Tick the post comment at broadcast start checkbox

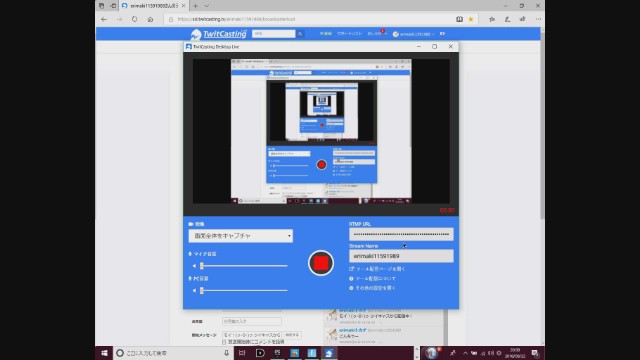tap(224, 342)
